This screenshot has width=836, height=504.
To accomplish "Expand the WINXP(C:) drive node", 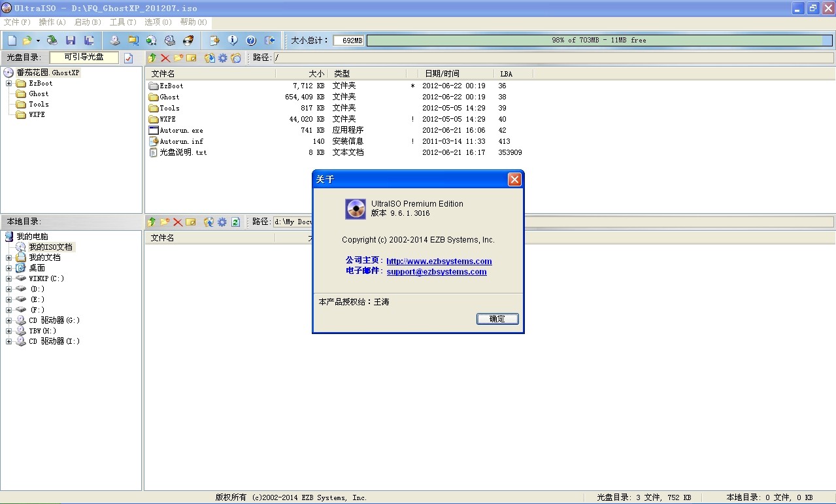I will pyautogui.click(x=8, y=278).
